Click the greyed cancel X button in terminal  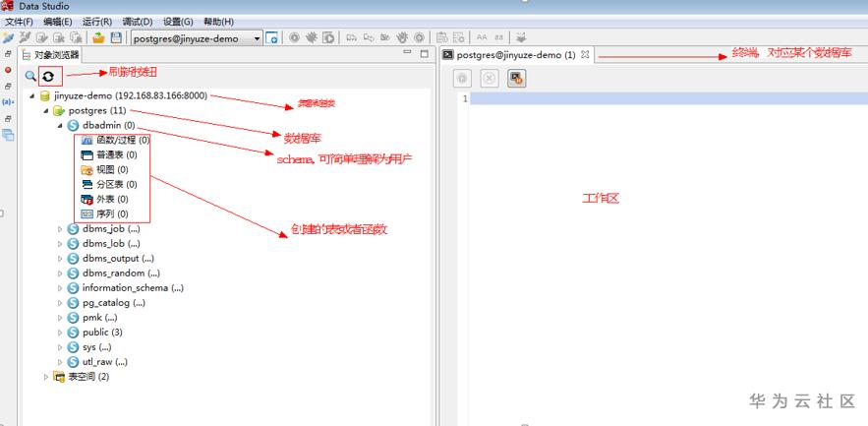tap(490, 79)
